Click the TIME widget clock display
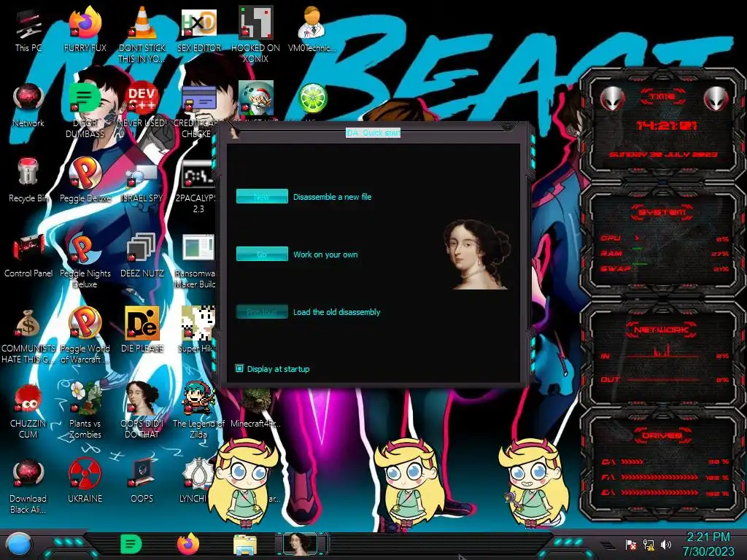 [x=667, y=125]
